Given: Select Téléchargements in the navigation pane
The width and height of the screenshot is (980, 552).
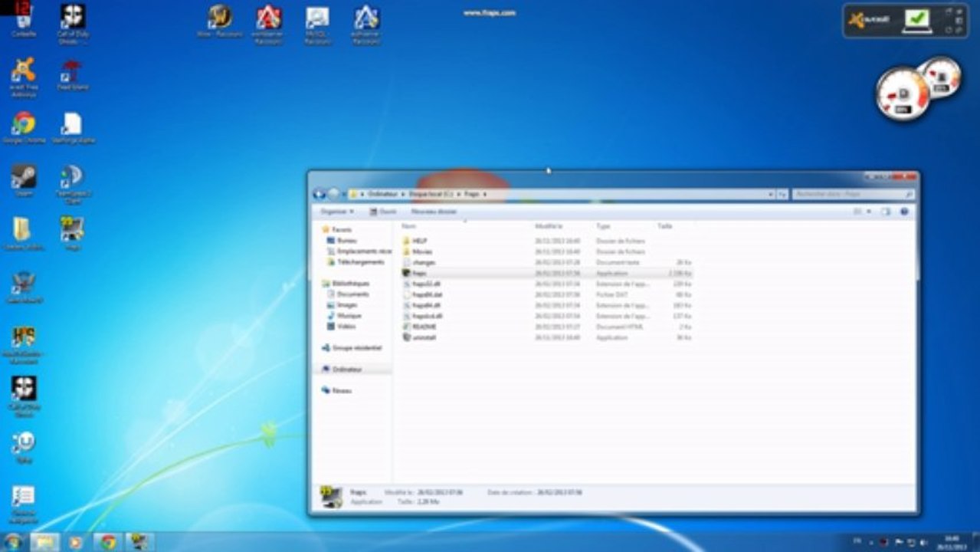Looking at the screenshot, I should 356,261.
